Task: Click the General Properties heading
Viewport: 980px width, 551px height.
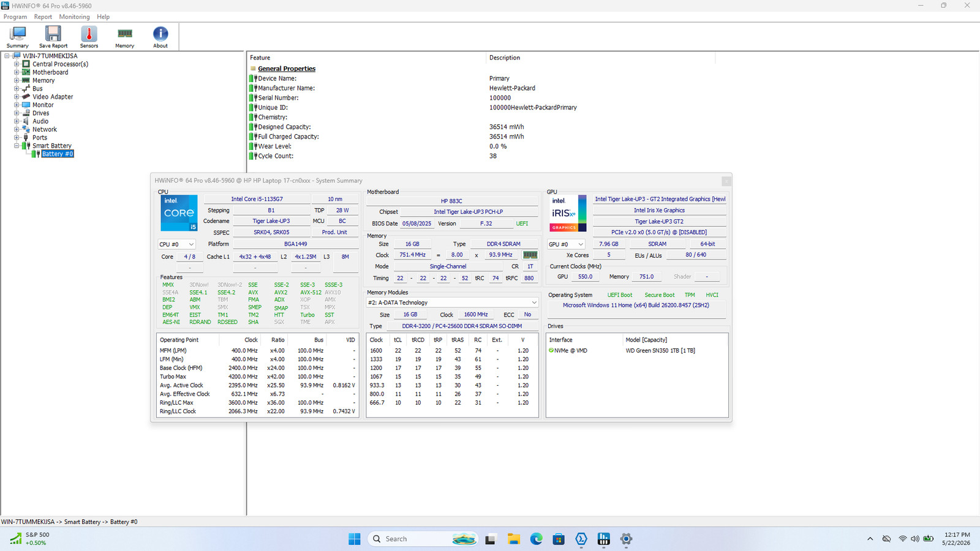Action: (x=287, y=69)
